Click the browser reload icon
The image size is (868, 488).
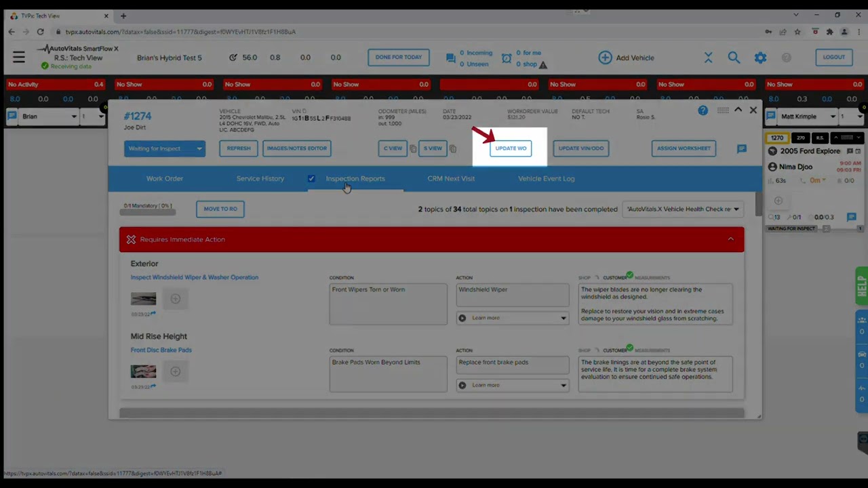(41, 32)
